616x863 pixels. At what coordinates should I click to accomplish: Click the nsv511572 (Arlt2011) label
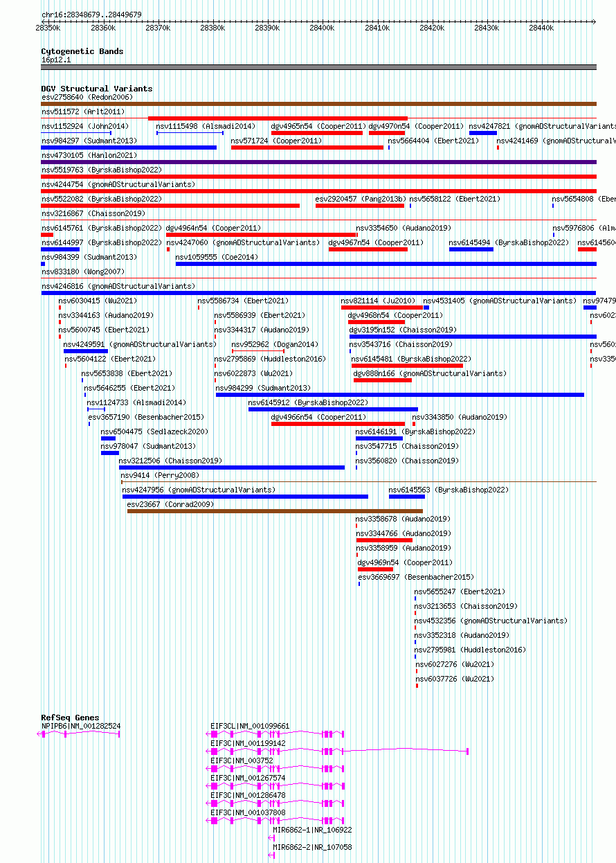tap(83, 112)
